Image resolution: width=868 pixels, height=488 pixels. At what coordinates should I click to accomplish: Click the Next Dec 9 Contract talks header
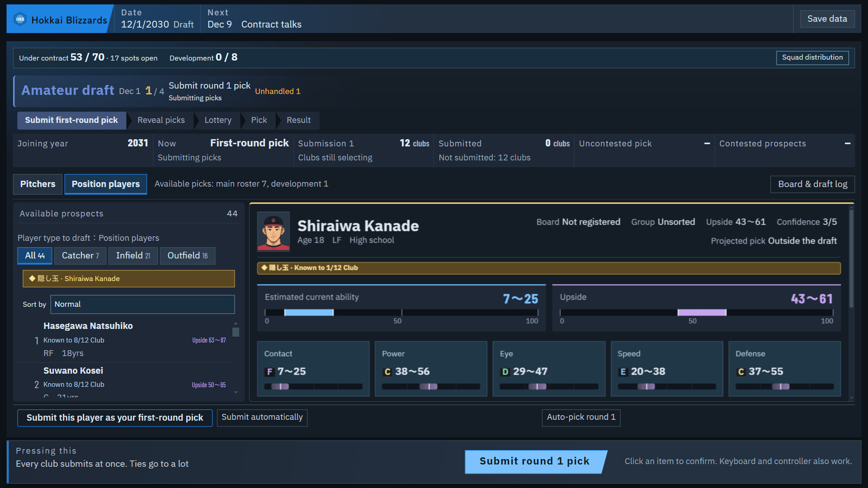pyautogui.click(x=255, y=19)
